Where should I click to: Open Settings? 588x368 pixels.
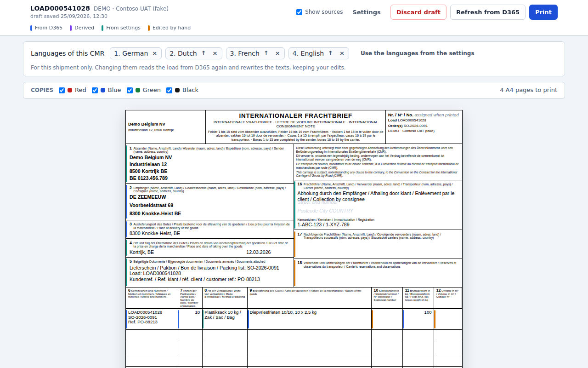click(367, 12)
